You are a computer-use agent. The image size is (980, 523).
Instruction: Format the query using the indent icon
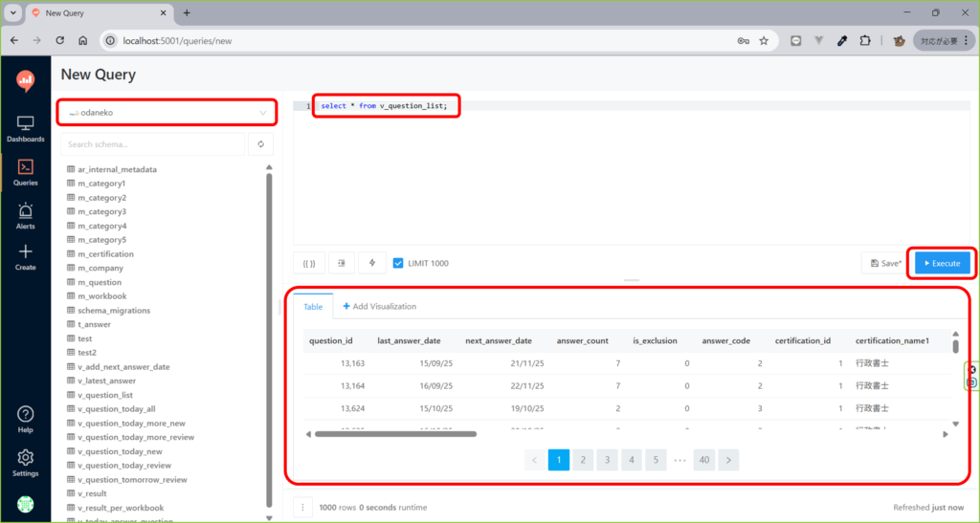tap(342, 263)
